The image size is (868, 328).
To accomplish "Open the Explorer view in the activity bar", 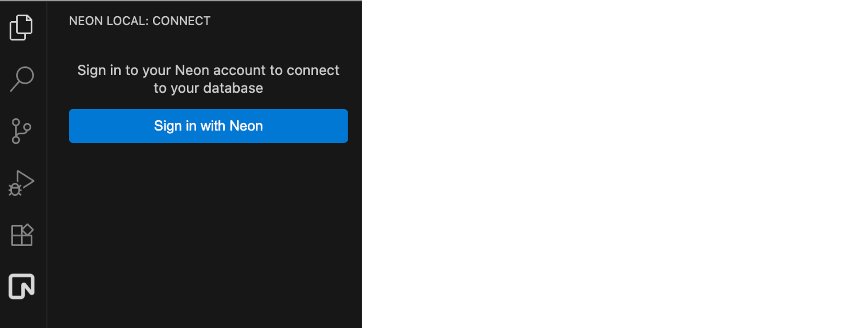I will point(21,27).
